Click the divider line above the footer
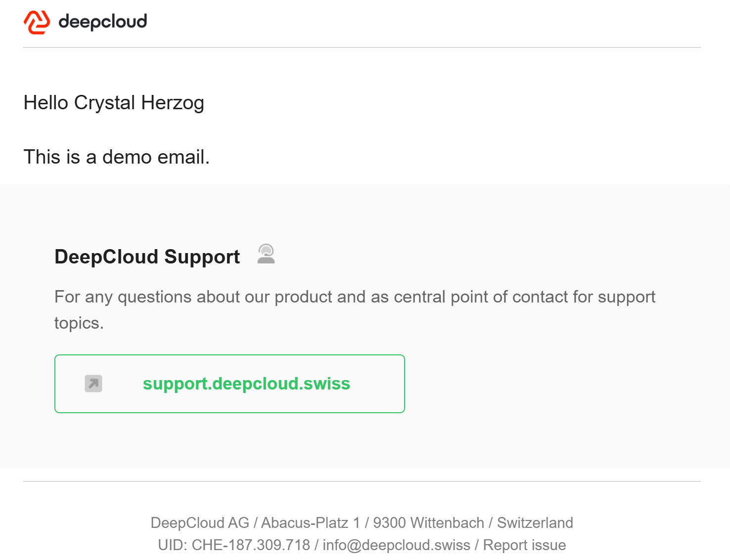Image resolution: width=730 pixels, height=560 pixels. [x=362, y=481]
